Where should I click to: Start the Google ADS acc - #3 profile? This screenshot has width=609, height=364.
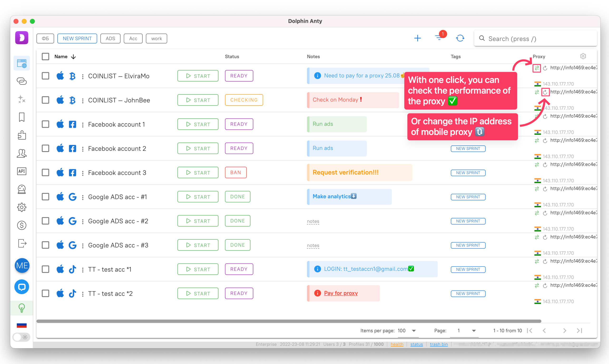coord(198,245)
